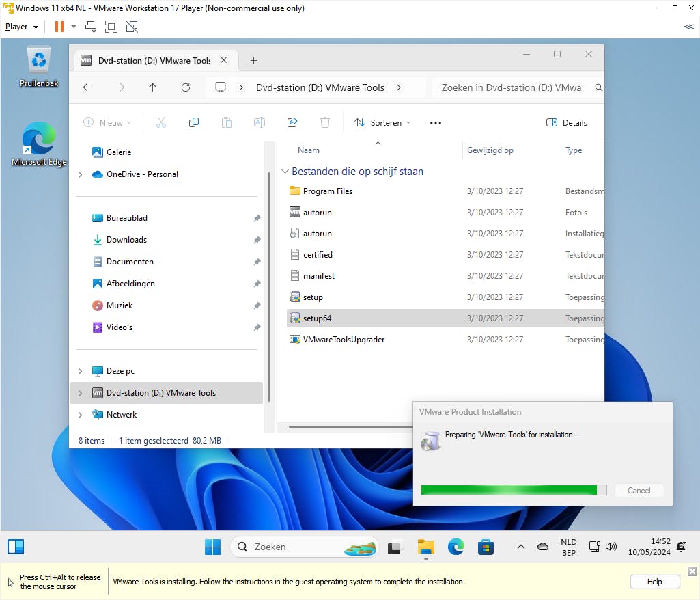Expand Dvd-station (D:) node in navigation pane
Image resolution: width=700 pixels, height=600 pixels.
81,393
